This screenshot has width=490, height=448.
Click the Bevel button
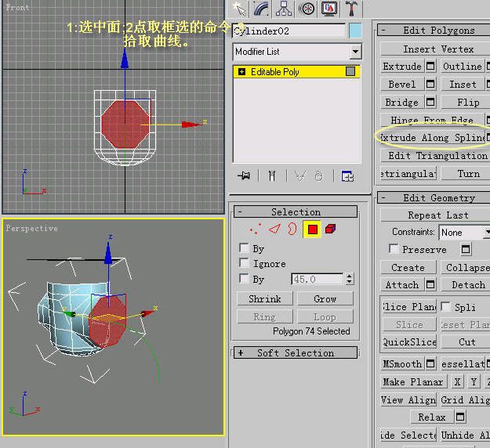tap(402, 85)
